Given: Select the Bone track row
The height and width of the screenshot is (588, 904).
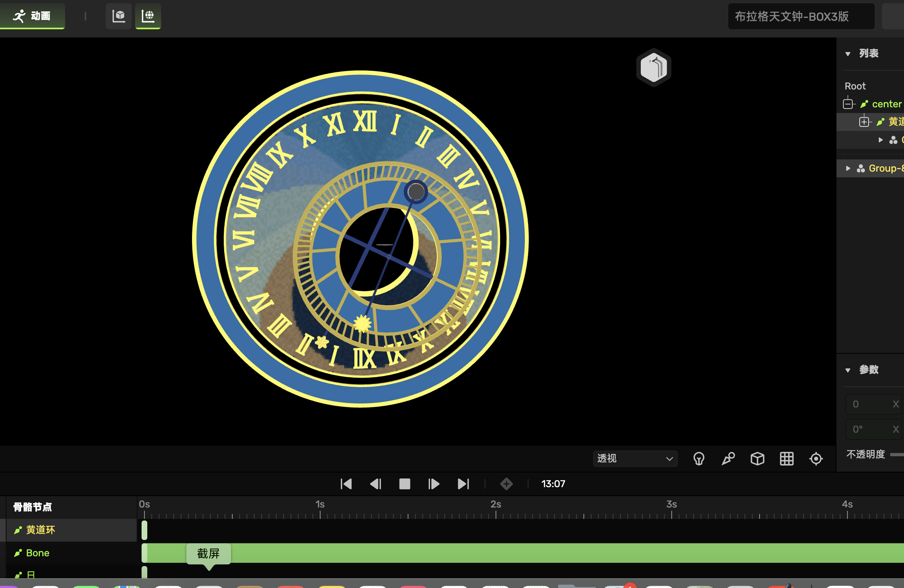Looking at the screenshot, I should coord(71,553).
